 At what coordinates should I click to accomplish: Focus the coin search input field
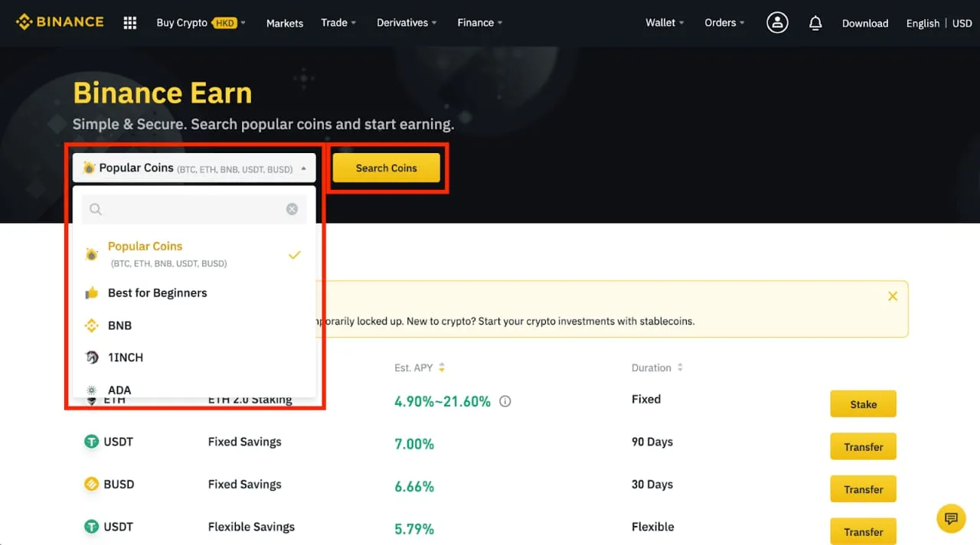pyautogui.click(x=194, y=209)
